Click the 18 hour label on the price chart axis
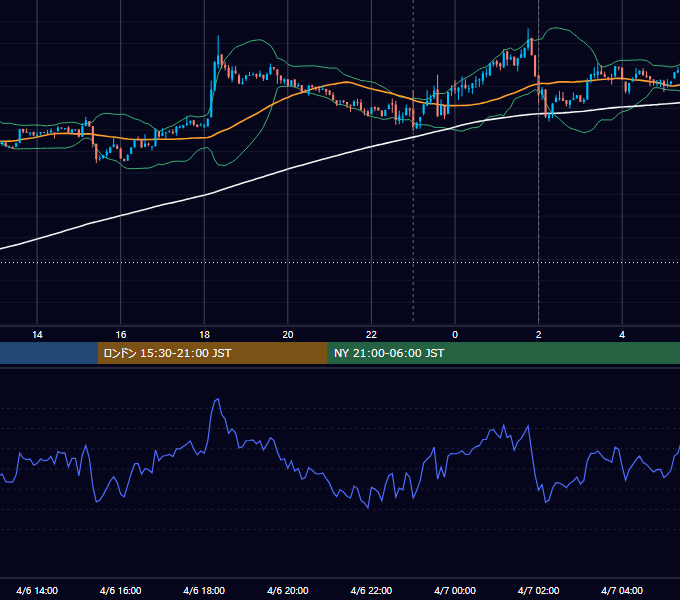680x600 pixels. tap(204, 335)
